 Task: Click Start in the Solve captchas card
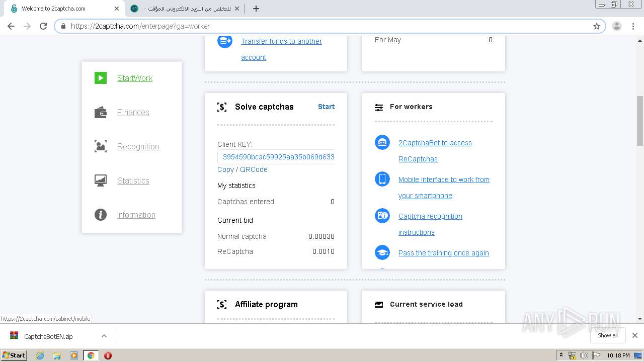[x=326, y=107]
